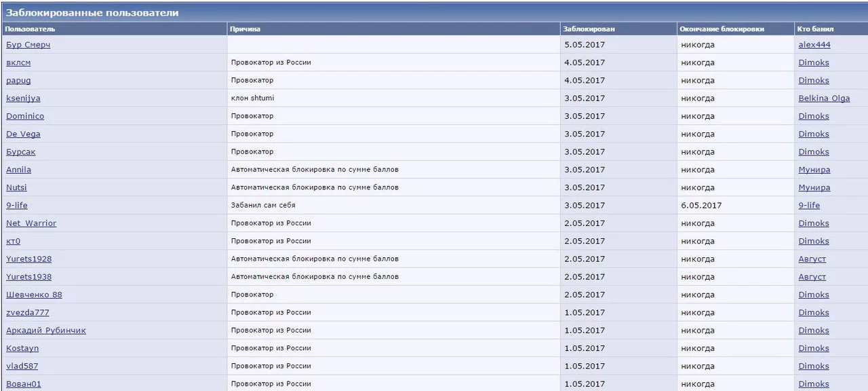Image resolution: width=868 pixels, height=391 pixels.
Task: Open user profile Аркадий Рубинчик
Action: [x=46, y=331]
